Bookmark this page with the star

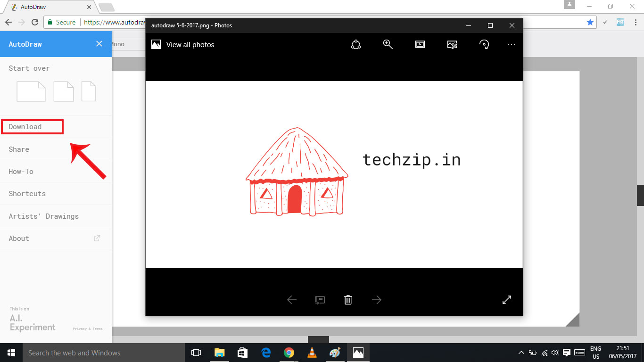click(590, 22)
